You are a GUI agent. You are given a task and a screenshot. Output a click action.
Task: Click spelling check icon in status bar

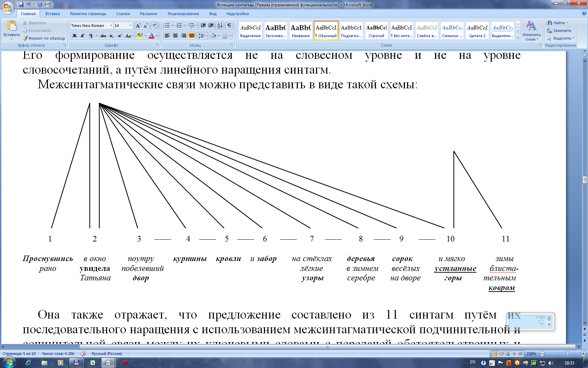83,354
